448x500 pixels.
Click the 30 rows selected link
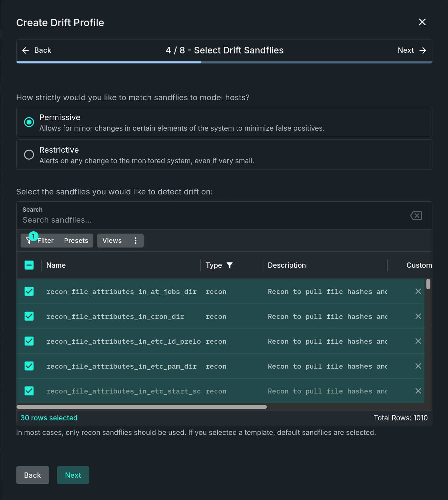[49, 418]
